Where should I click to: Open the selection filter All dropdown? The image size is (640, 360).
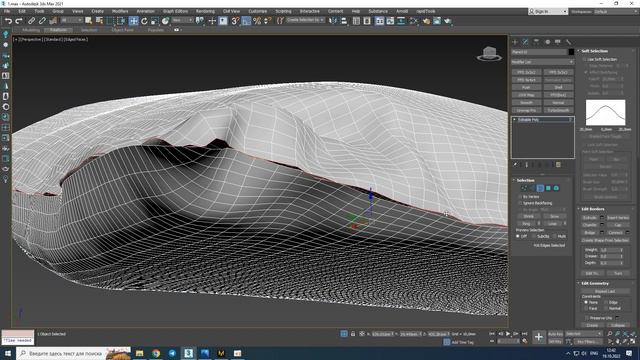72,20
